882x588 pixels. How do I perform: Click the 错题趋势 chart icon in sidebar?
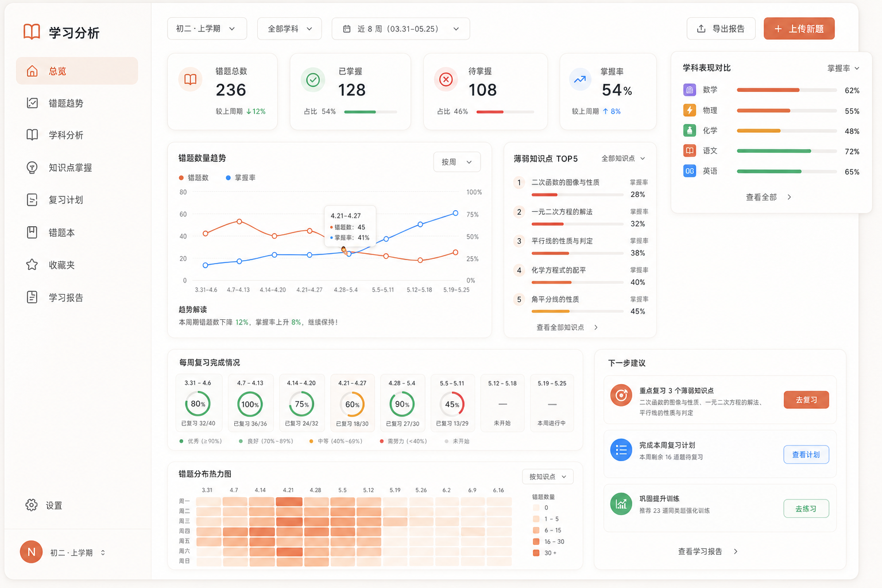pyautogui.click(x=32, y=103)
